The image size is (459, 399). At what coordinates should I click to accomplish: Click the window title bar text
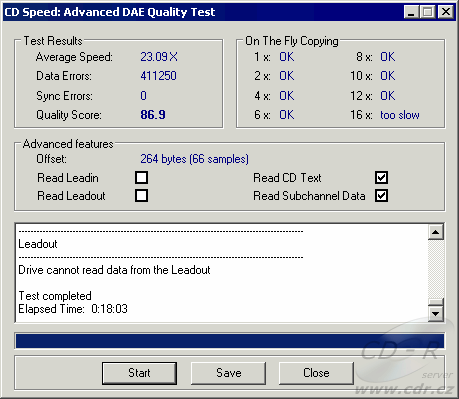click(110, 12)
